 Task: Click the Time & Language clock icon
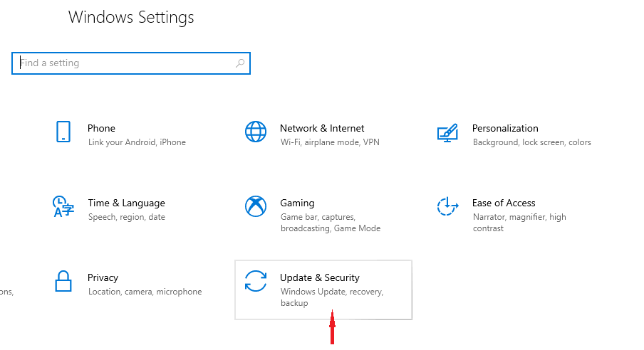(x=63, y=206)
